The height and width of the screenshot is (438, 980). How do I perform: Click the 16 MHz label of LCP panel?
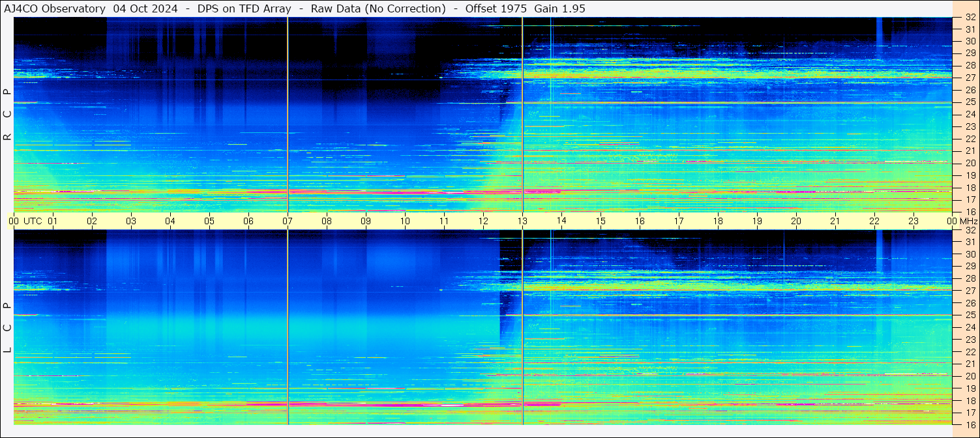(970, 424)
